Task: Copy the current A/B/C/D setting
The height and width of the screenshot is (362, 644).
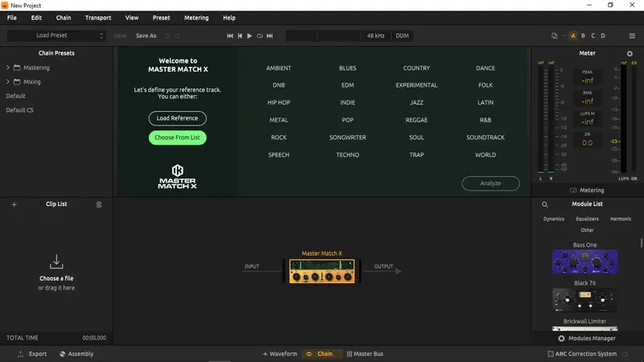Action: tap(554, 35)
